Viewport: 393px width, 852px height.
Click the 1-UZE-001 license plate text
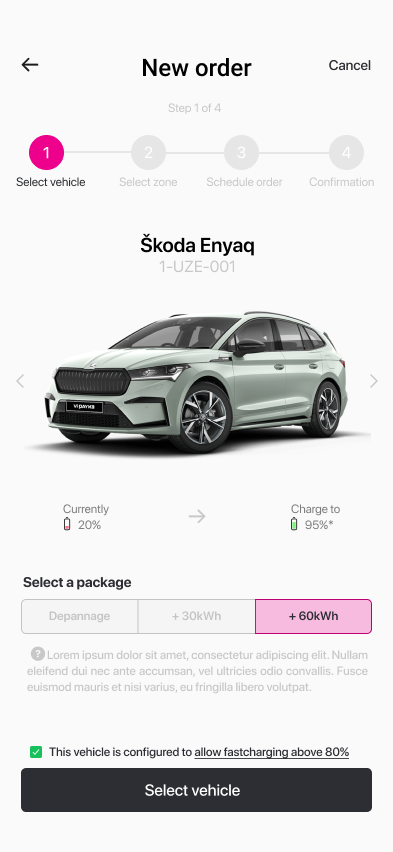tap(197, 267)
